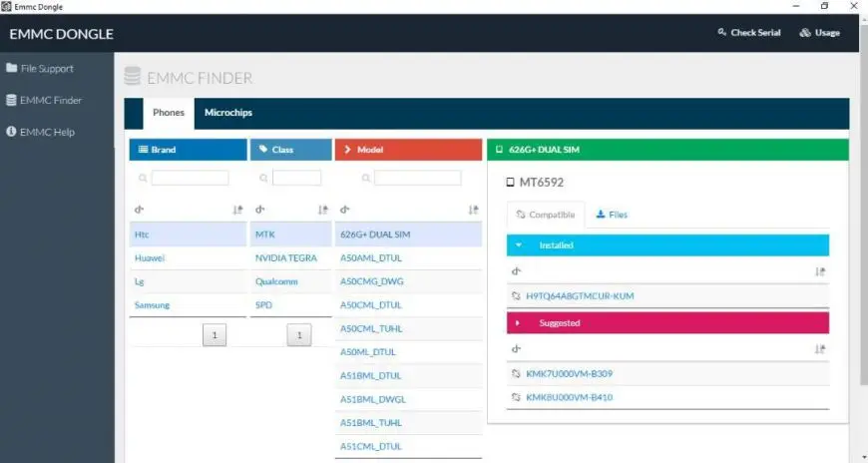
Task: Click the Class list refresh icon
Action: tap(259, 210)
